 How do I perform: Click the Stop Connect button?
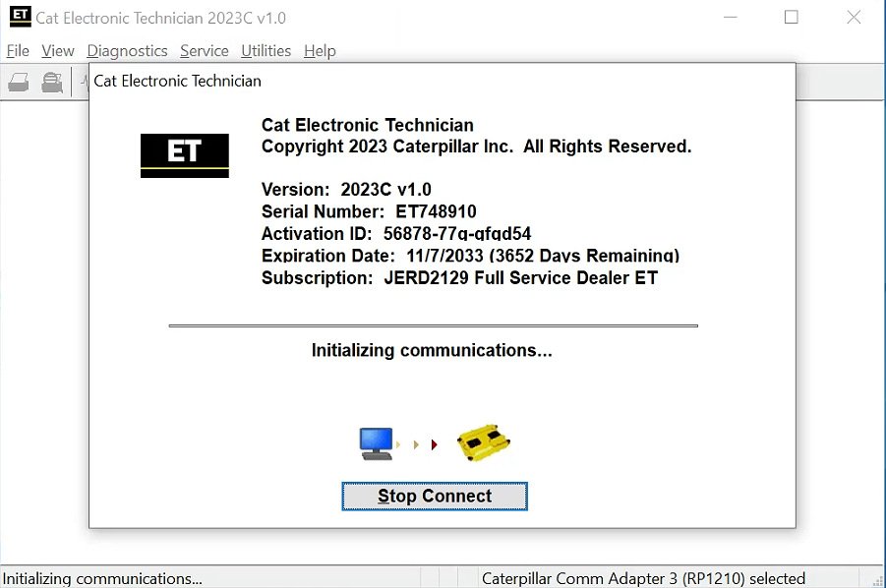435,496
